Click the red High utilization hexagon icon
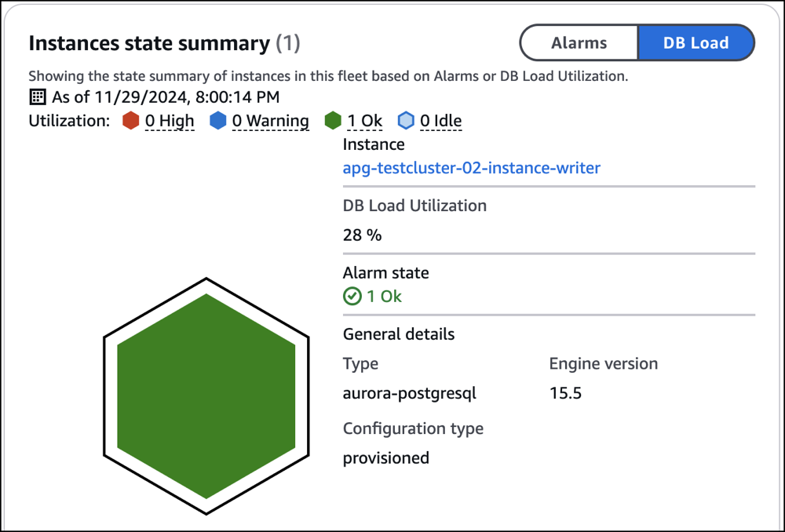785x532 pixels. tap(130, 120)
